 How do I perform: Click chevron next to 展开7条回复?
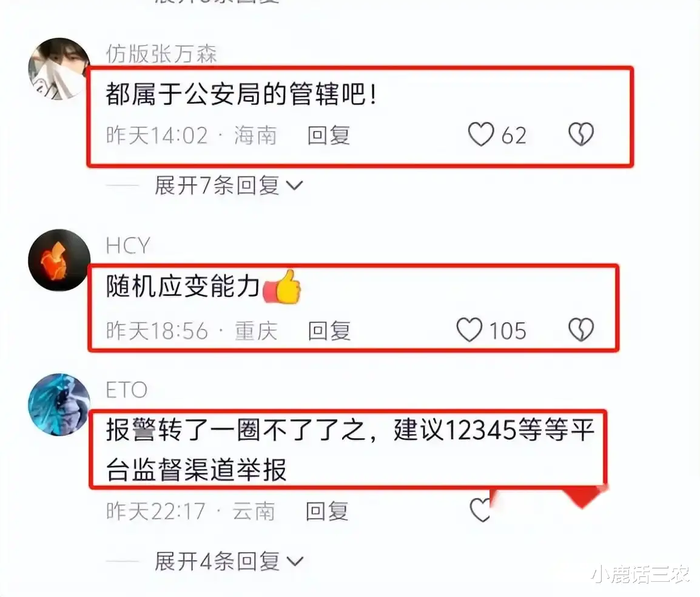coord(295,186)
